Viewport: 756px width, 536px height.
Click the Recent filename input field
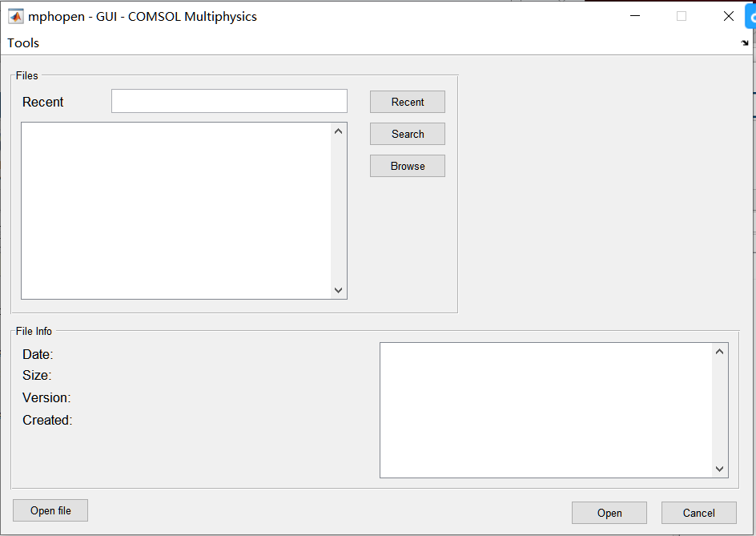(x=228, y=100)
